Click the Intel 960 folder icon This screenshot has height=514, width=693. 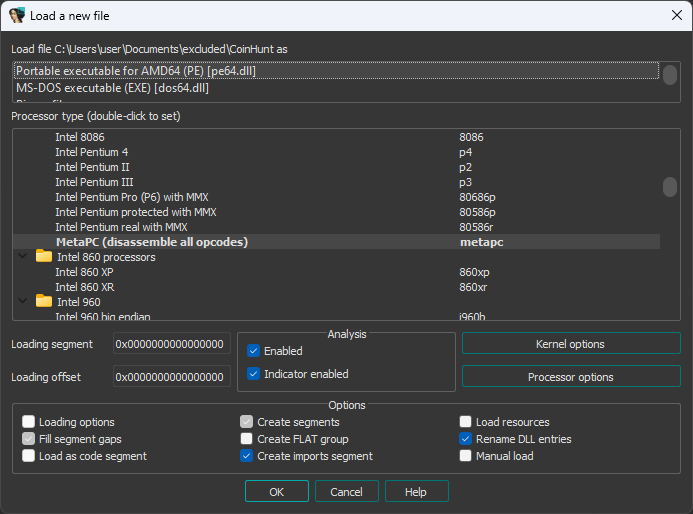(x=44, y=301)
